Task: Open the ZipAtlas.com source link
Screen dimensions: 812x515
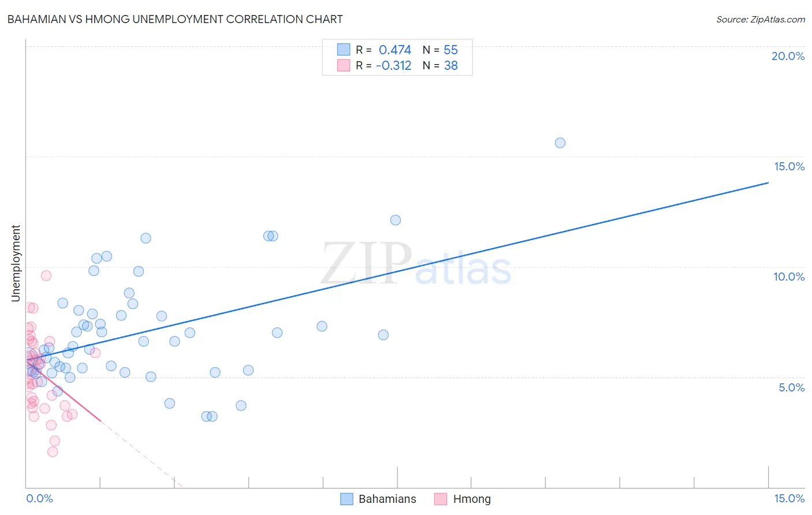Action: [761, 19]
